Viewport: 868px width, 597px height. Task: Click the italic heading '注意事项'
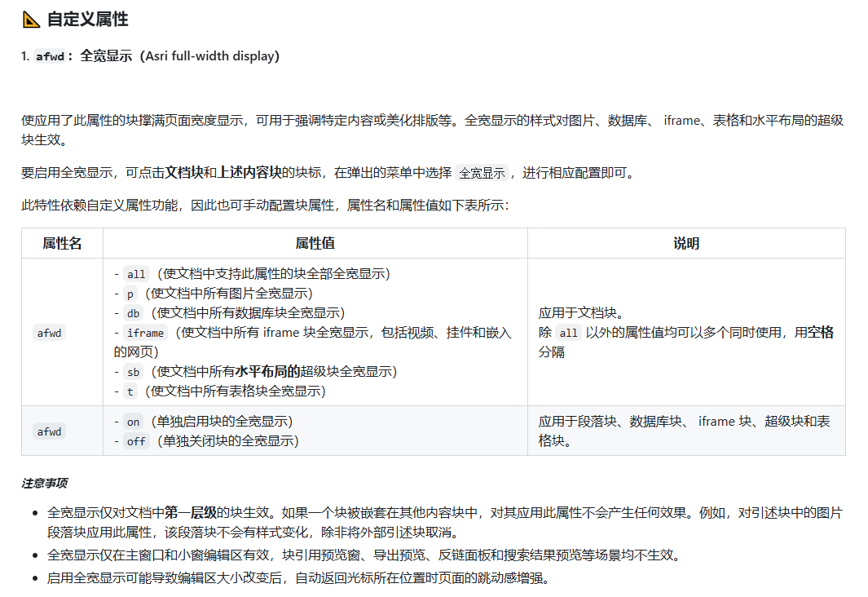coord(45,484)
